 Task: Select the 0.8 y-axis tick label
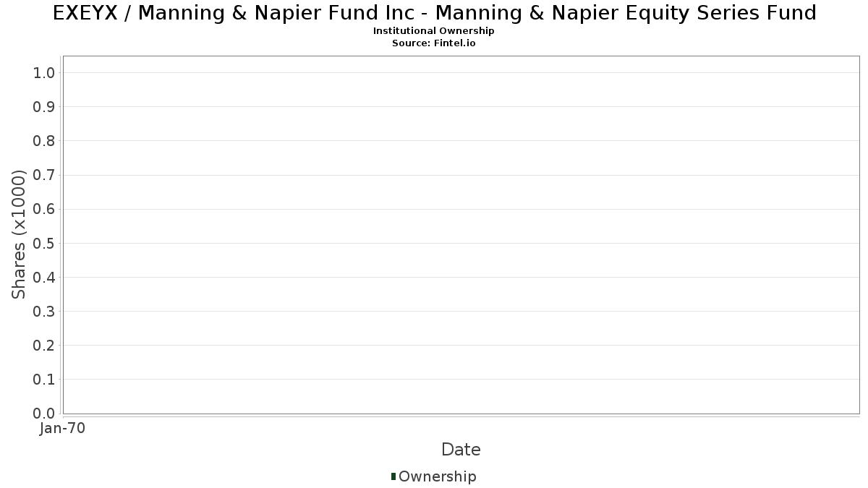44,141
